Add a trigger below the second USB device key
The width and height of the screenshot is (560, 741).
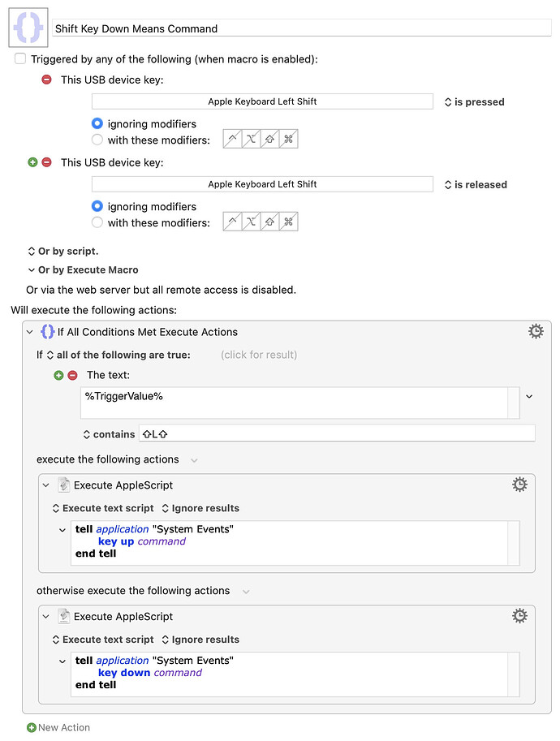coord(32,162)
